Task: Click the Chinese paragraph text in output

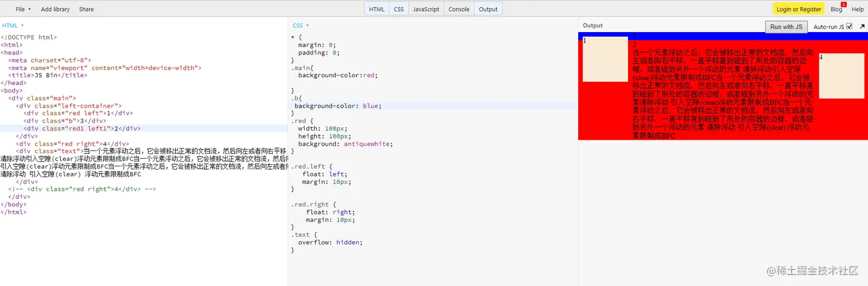Action: [723, 94]
